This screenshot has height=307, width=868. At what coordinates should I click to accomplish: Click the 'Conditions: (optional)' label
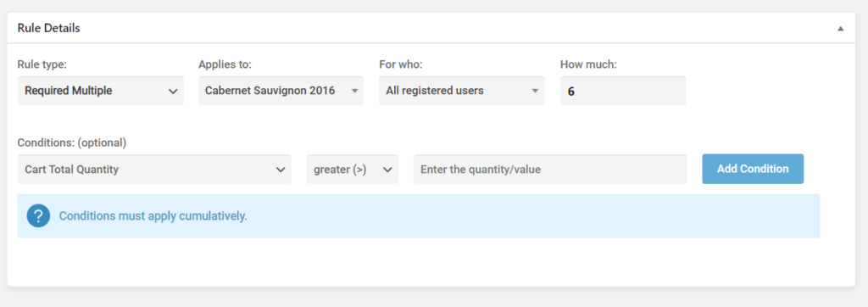click(x=72, y=143)
